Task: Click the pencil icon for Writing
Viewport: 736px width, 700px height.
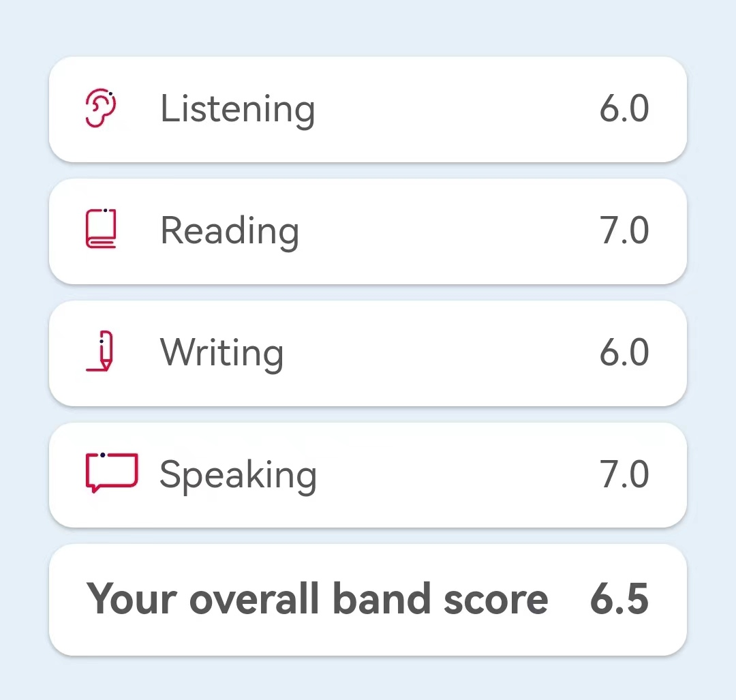Action: pyautogui.click(x=100, y=351)
